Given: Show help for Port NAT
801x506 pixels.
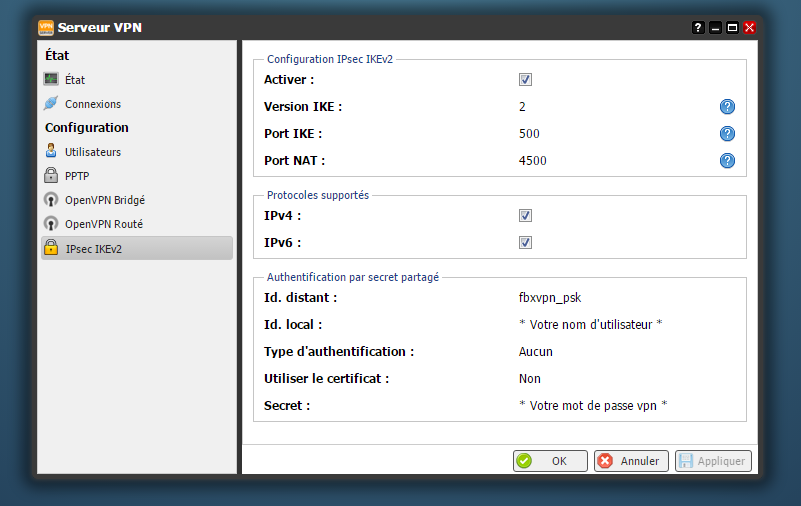Looking at the screenshot, I should click(727, 161).
